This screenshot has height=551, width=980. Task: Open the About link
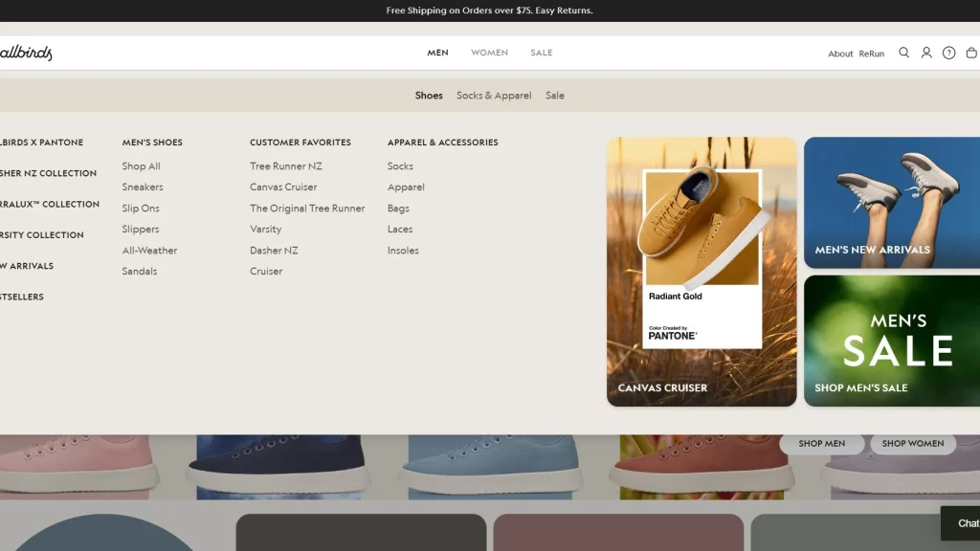[x=840, y=54]
